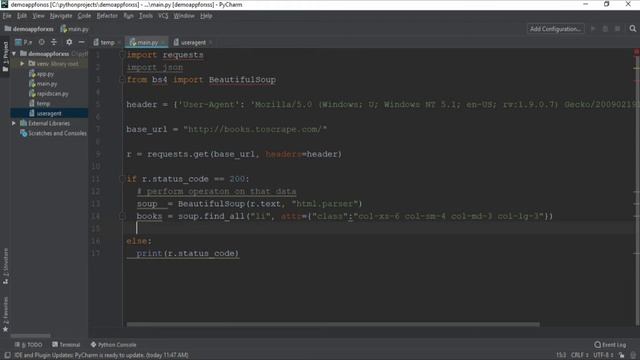Click the Search Everywhere magnifier icon

point(632,29)
